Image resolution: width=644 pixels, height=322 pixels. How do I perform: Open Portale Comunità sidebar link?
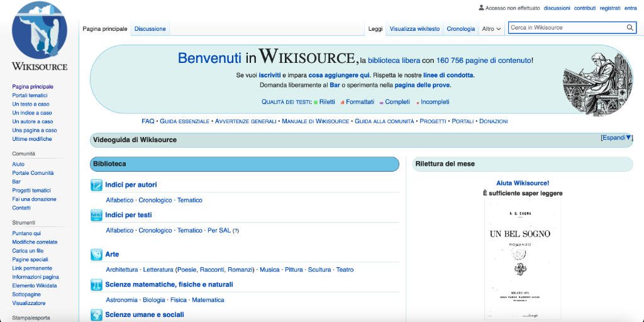(x=33, y=173)
